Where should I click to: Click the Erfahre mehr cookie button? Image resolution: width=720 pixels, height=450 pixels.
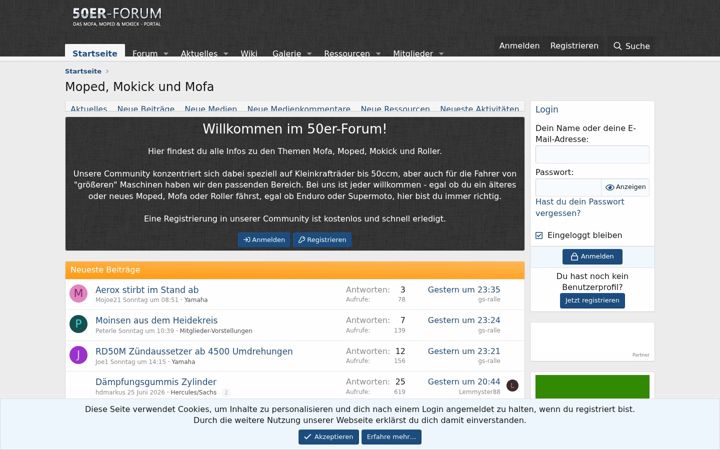[391, 437]
